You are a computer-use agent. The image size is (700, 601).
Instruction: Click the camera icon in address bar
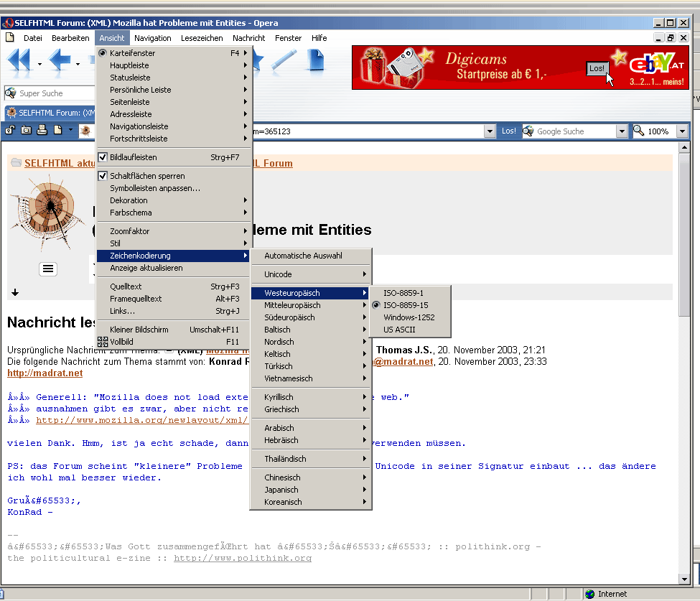tap(26, 131)
